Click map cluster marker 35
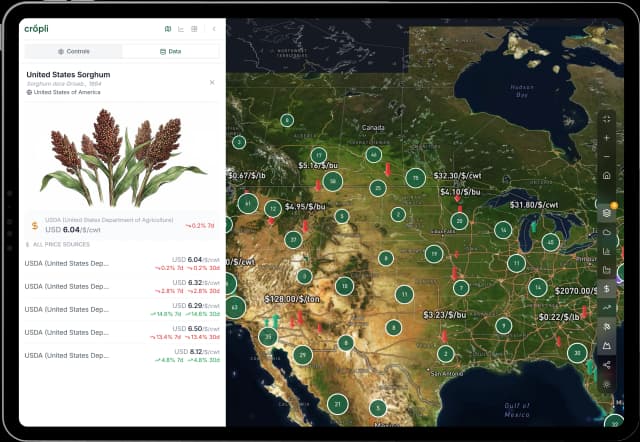640x442 pixels. (268, 337)
